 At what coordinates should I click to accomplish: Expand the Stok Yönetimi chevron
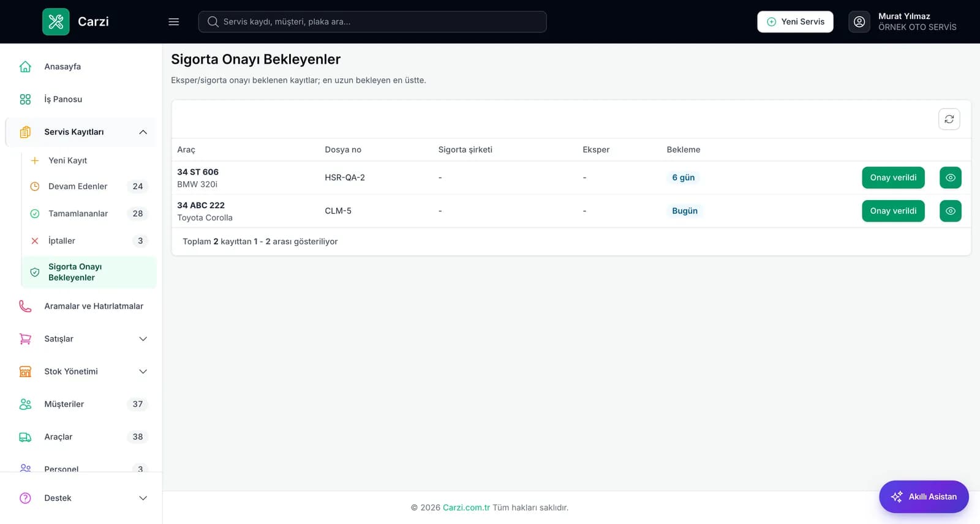pos(143,372)
